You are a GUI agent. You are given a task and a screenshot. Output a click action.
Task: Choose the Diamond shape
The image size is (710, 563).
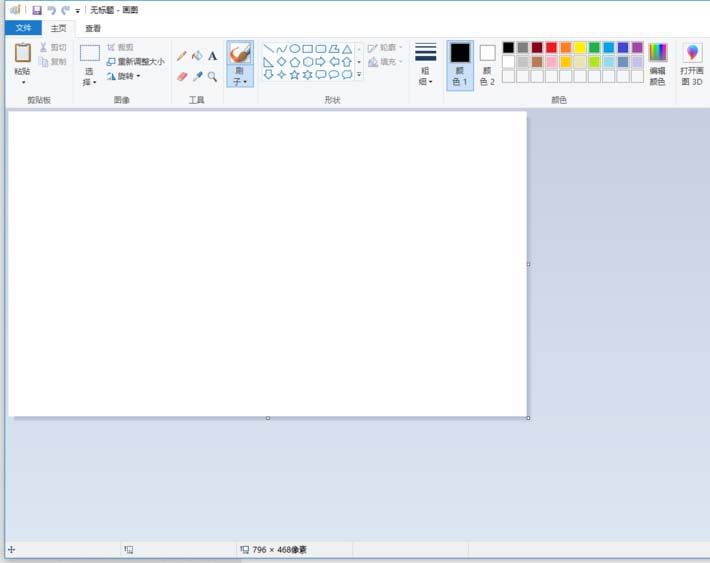coord(282,62)
